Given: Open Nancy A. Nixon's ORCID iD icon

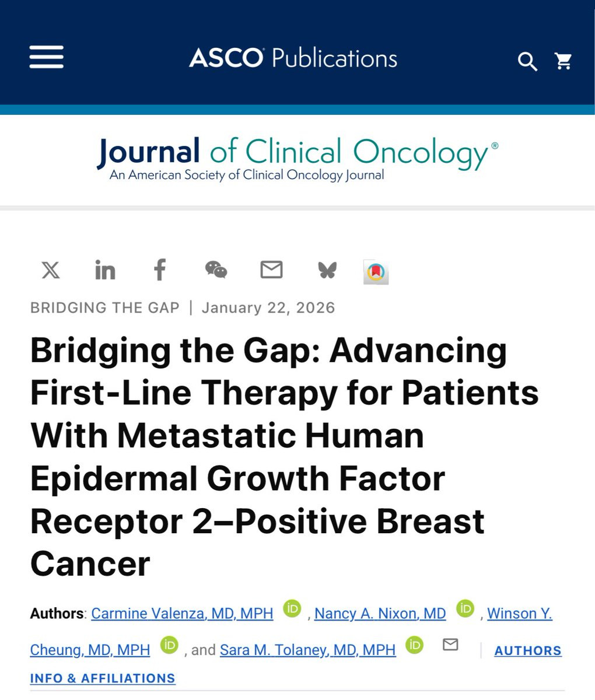Looking at the screenshot, I should (465, 608).
